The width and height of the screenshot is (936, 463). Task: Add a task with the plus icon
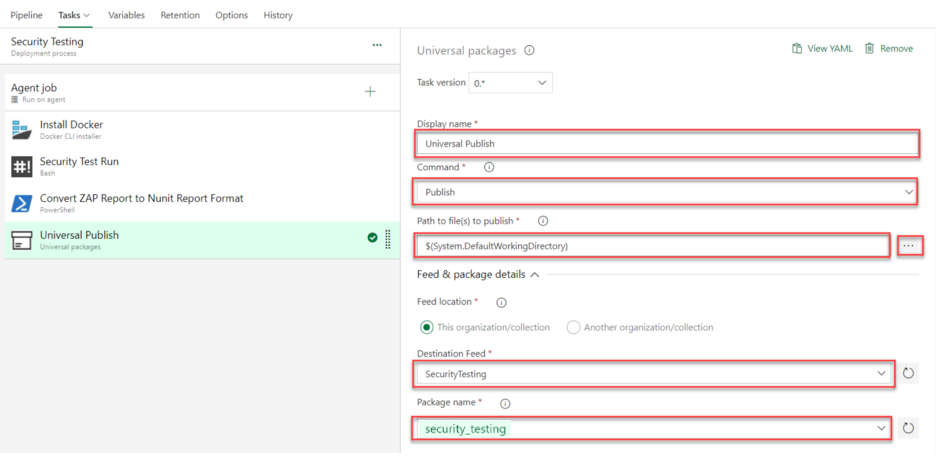(370, 92)
